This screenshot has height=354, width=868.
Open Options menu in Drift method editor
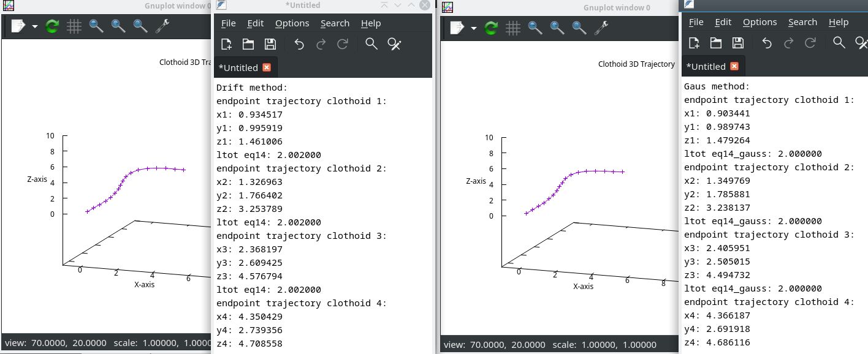pos(292,23)
